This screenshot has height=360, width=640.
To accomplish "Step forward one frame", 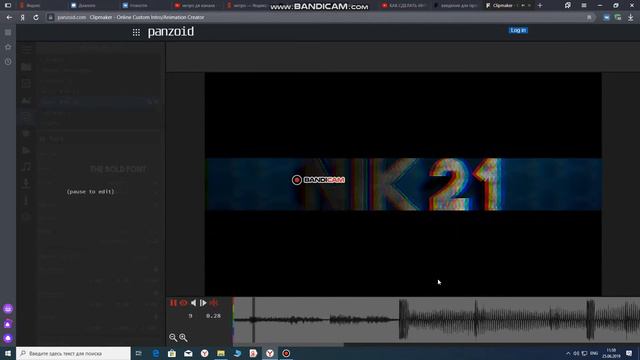I will [203, 303].
